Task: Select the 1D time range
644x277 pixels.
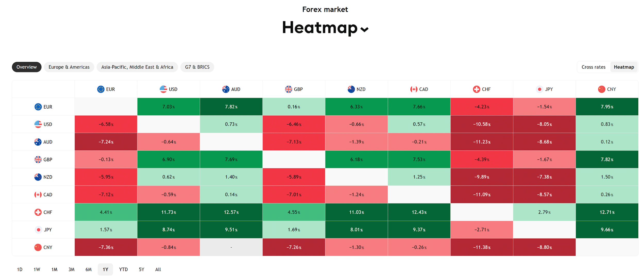Action: click(20, 269)
